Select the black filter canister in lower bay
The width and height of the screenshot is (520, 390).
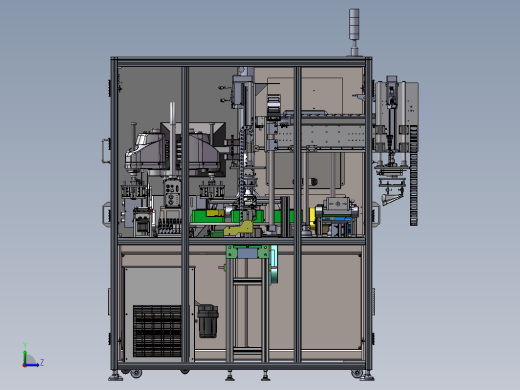(208, 320)
